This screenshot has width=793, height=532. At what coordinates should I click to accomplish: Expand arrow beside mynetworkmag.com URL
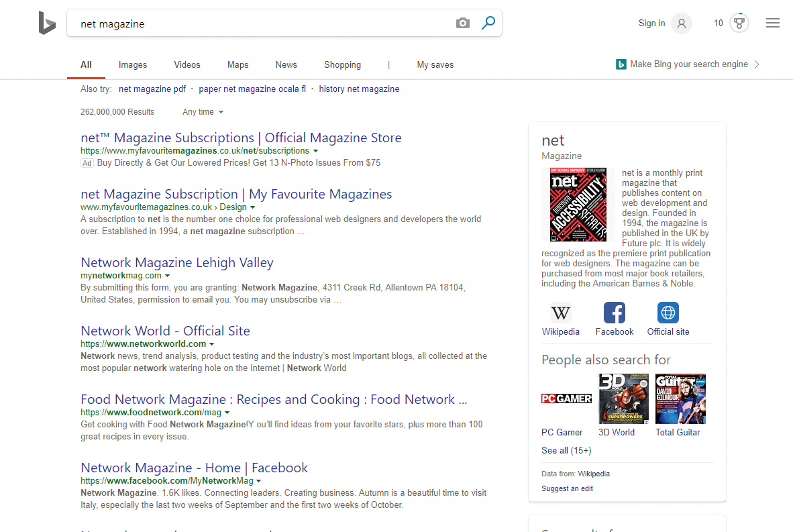pos(168,276)
